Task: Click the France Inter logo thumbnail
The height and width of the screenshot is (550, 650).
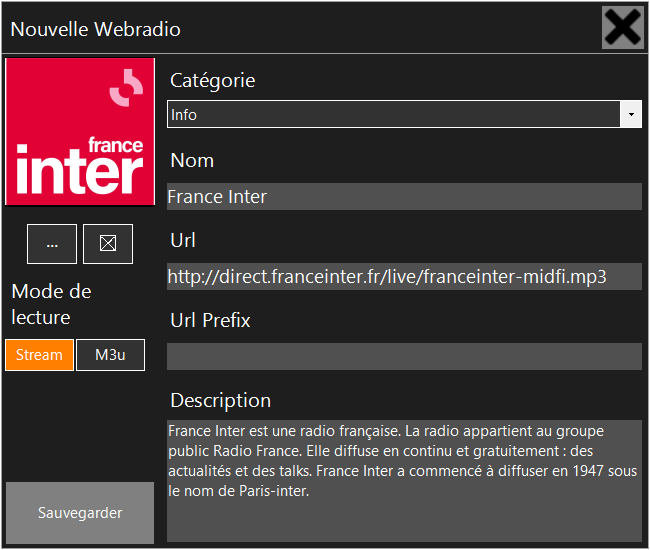Action: [80, 131]
